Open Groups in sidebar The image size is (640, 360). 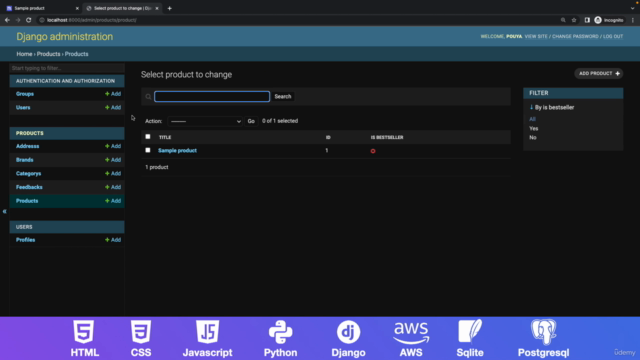point(25,94)
